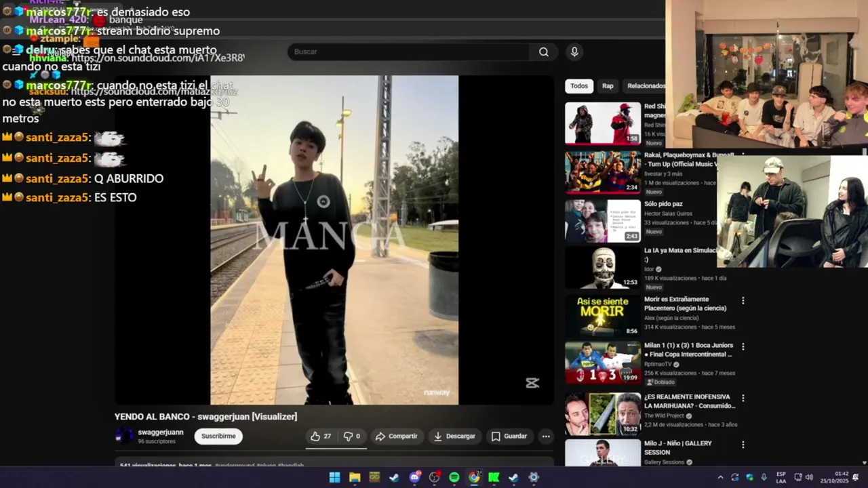
Task: Open swaggerjuann channel avatar
Action: tap(124, 436)
